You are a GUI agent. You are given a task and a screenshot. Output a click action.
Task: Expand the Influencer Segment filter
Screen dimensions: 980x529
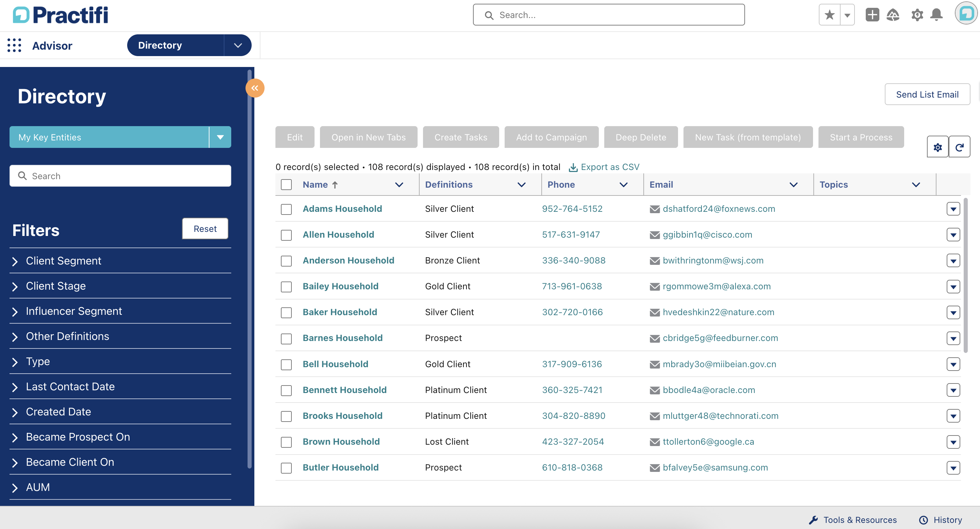coord(120,311)
